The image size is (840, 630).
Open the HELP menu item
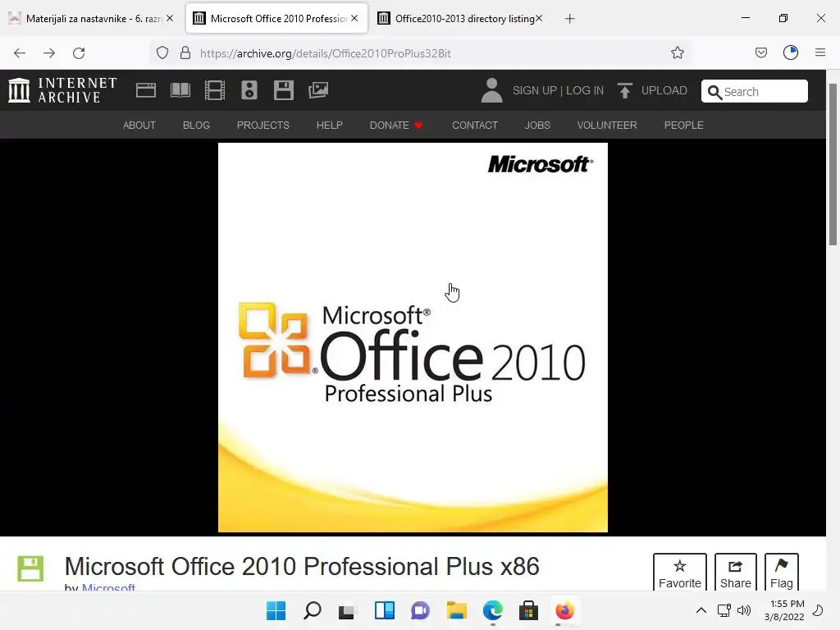tap(330, 126)
